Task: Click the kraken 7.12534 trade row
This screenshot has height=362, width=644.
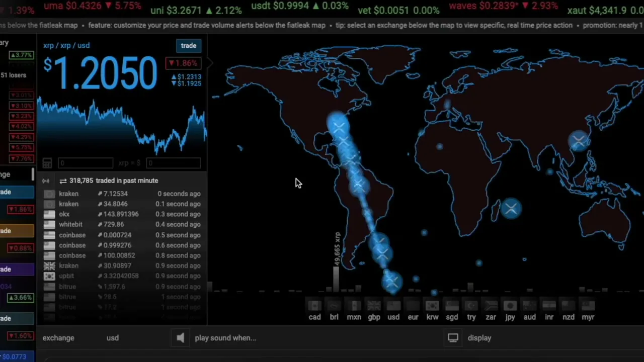Action: 122,194
